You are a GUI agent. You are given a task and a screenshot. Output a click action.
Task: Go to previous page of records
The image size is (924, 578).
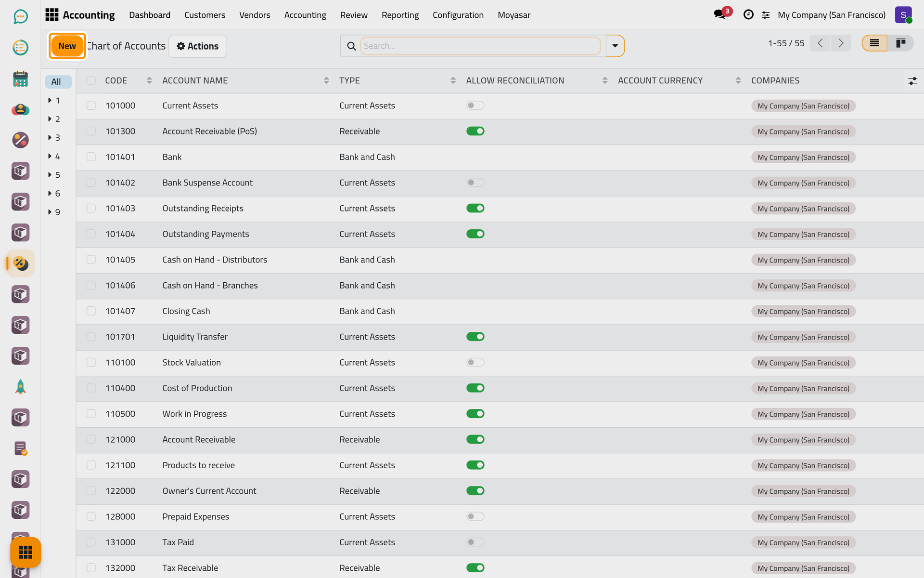(820, 43)
